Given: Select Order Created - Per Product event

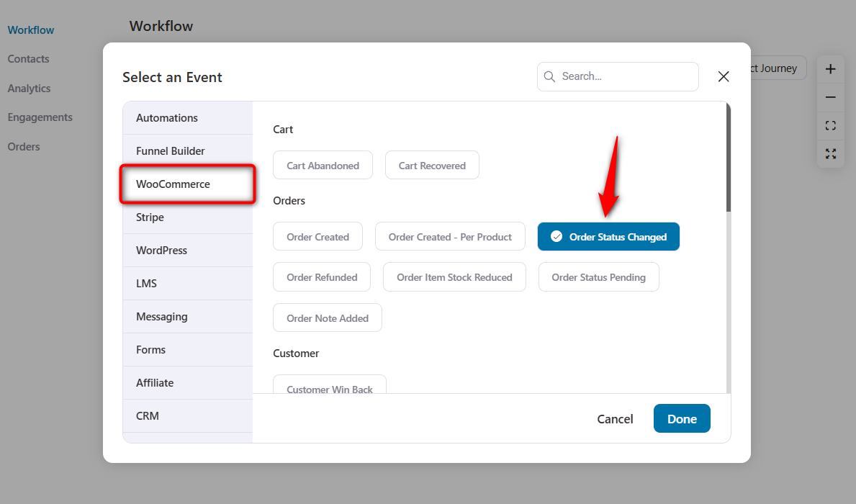Looking at the screenshot, I should pyautogui.click(x=450, y=236).
